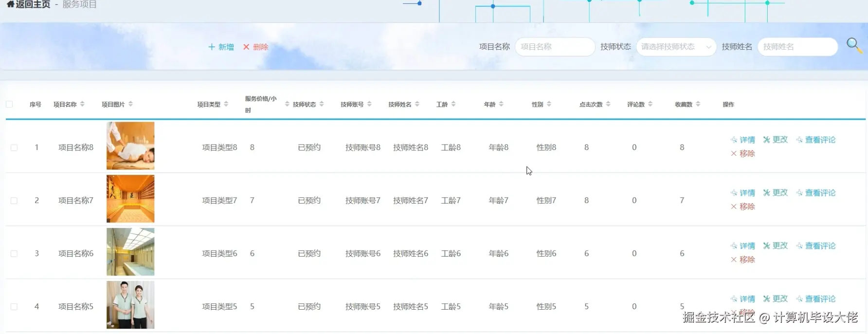Sort by 年龄 column arrows
Screen dimensions: 868x334
click(x=501, y=104)
